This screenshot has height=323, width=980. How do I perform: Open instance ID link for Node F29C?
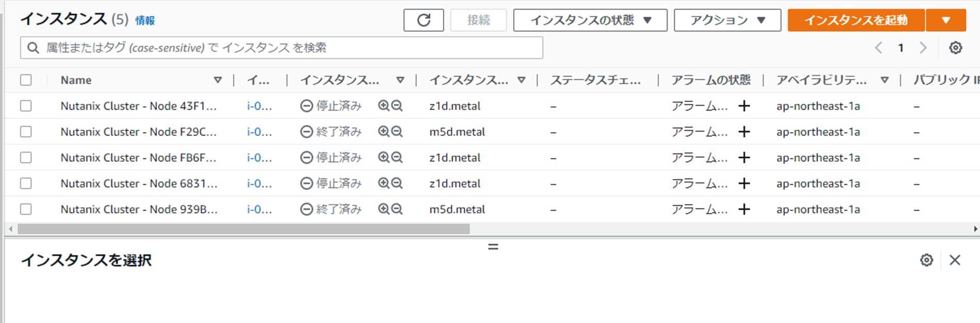(x=259, y=132)
